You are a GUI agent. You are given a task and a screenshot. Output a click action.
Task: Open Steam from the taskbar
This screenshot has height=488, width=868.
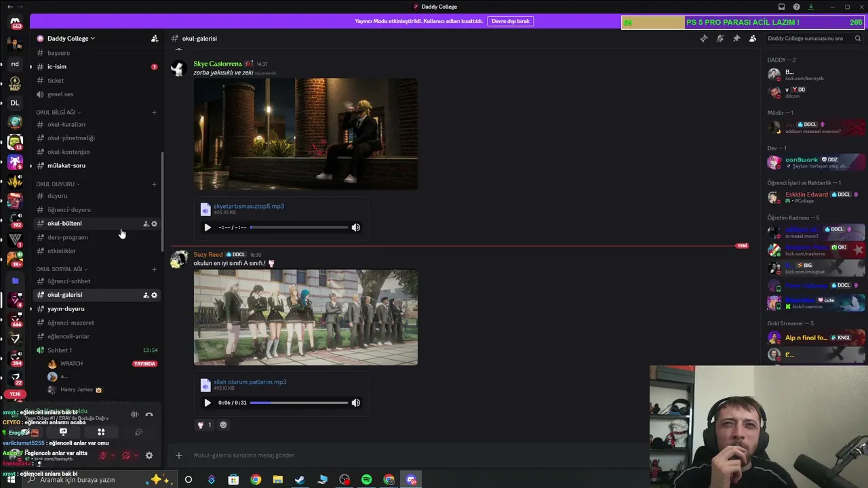[300, 480]
